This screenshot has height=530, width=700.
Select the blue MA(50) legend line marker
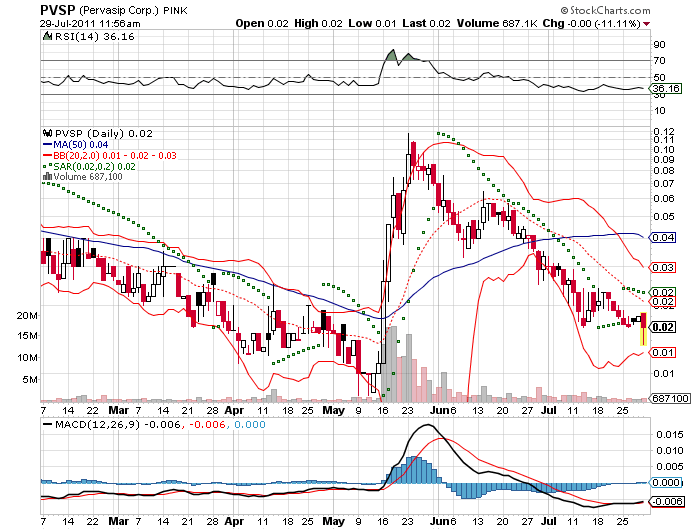pyautogui.click(x=47, y=145)
